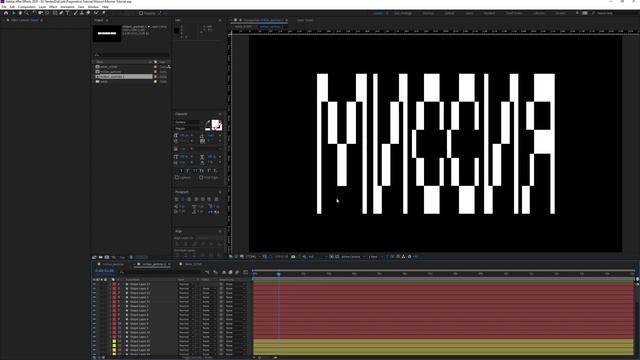Viewport: 640px width, 360px height.
Task: Enable the Ligatures checkbox
Action: click(x=177, y=178)
